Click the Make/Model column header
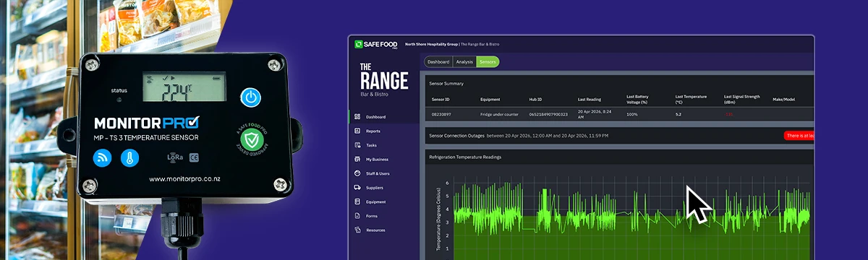The height and width of the screenshot is (260, 868). coord(783,99)
